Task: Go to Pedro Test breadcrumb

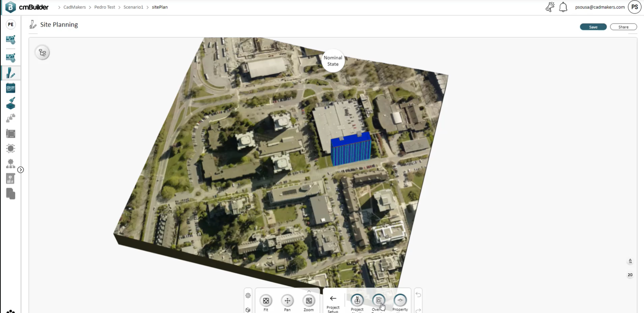Action: 105,7
